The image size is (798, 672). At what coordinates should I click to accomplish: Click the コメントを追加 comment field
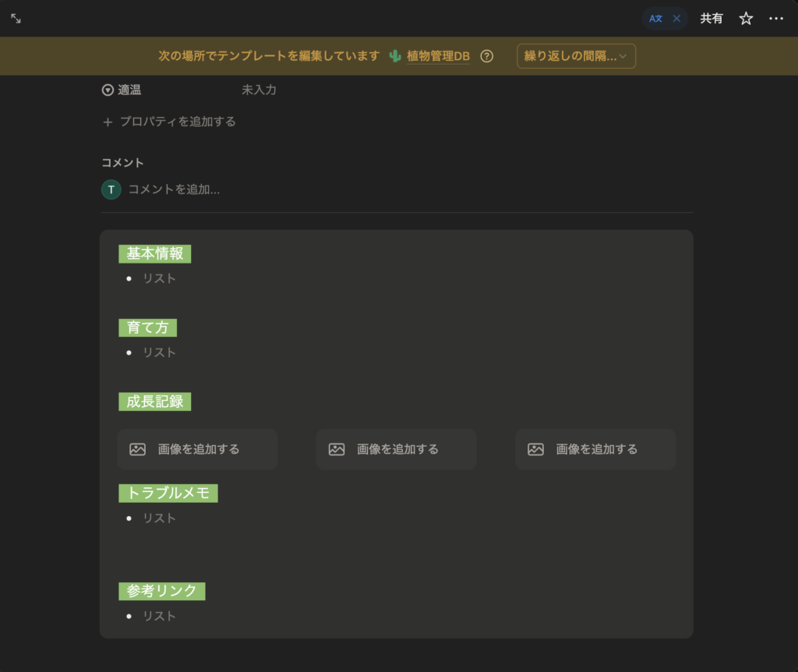(x=174, y=189)
